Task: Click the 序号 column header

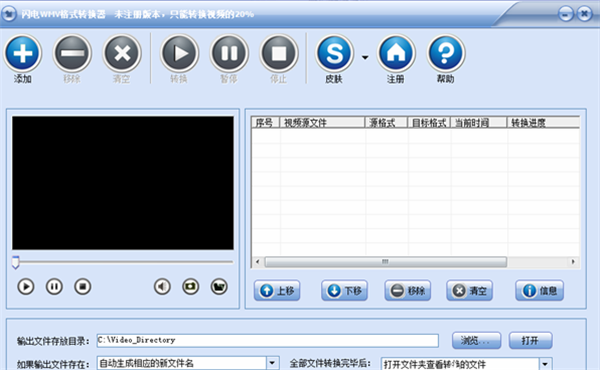Action: (266, 123)
